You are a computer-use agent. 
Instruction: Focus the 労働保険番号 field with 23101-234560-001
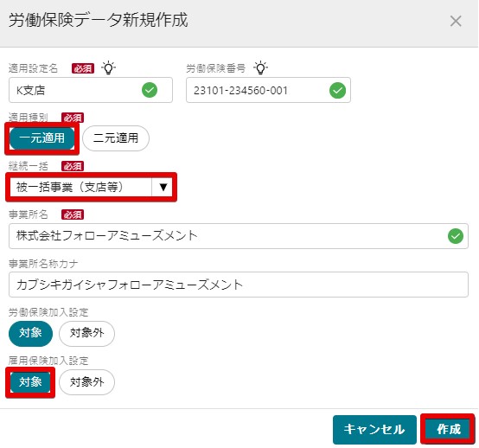pos(268,90)
